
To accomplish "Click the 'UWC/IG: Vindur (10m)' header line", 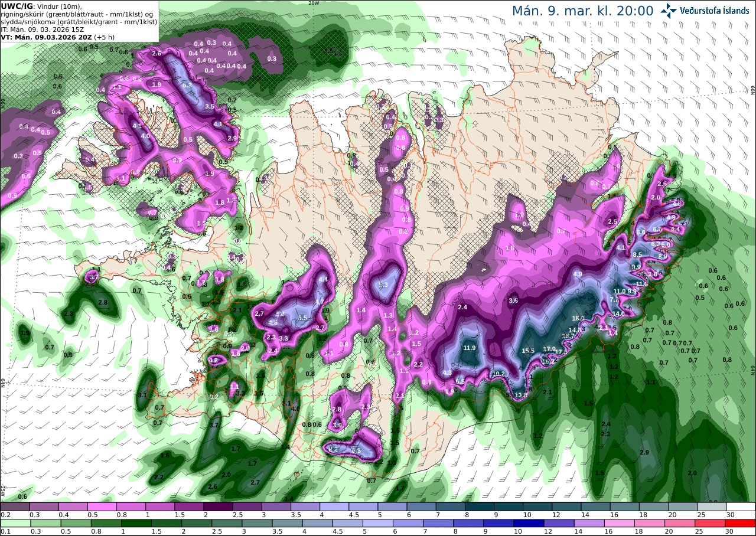I will [41, 6].
